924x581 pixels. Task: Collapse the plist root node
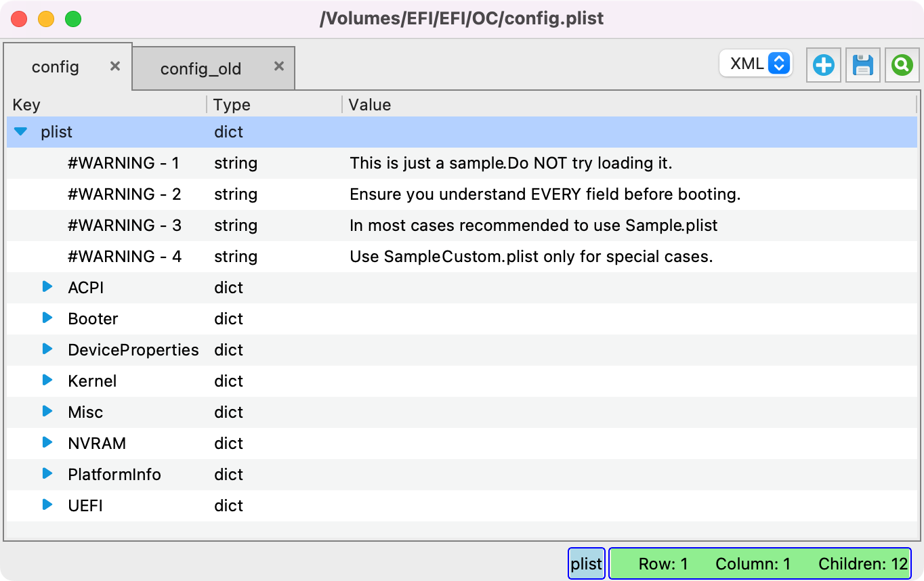pos(20,131)
